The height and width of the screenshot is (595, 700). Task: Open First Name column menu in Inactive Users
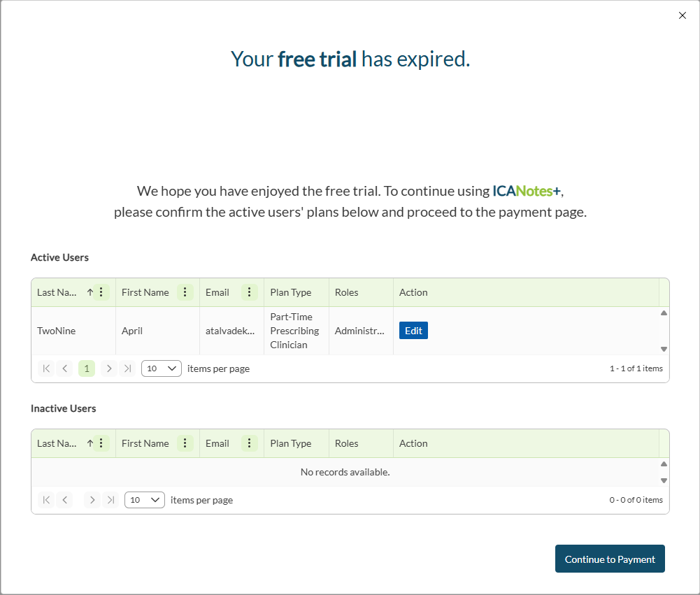tap(185, 443)
